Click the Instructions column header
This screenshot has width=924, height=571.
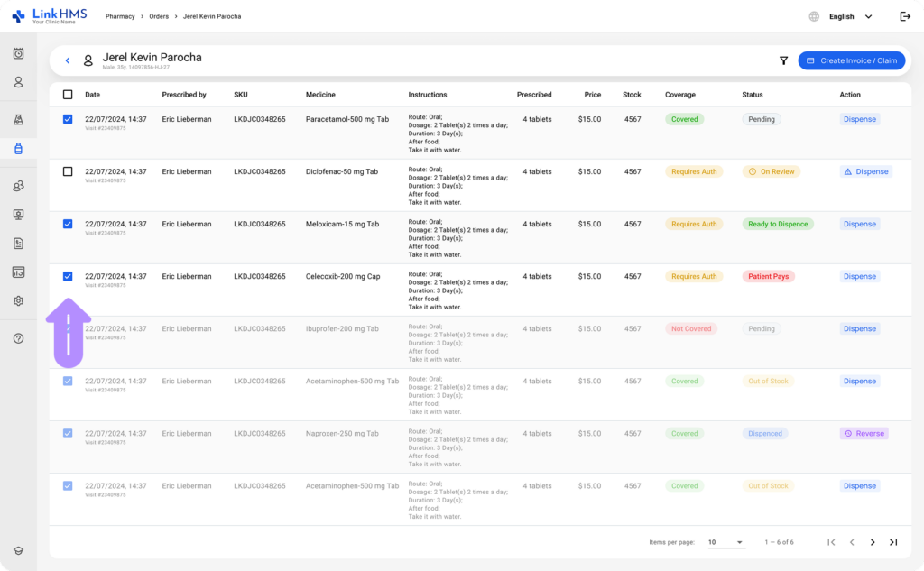click(428, 95)
